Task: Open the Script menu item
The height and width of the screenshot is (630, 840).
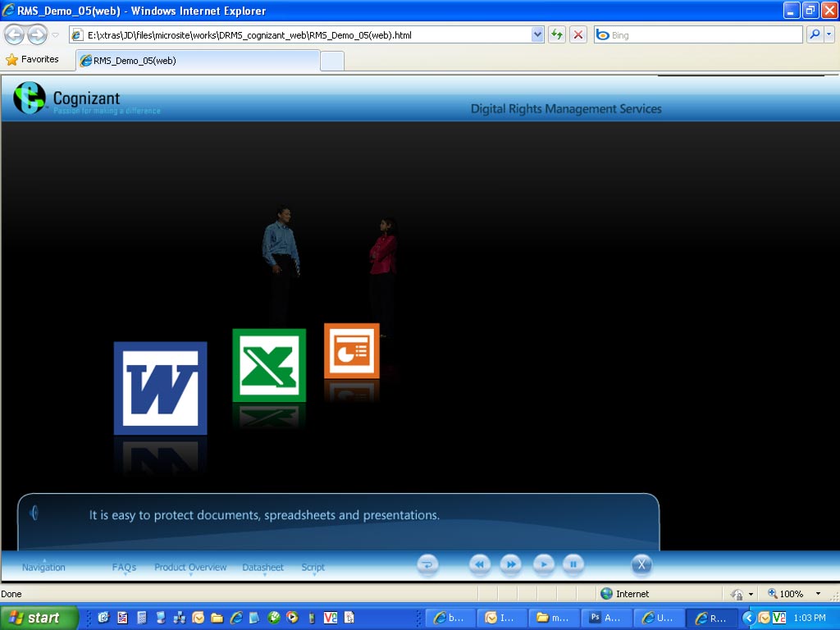Action: pos(313,567)
